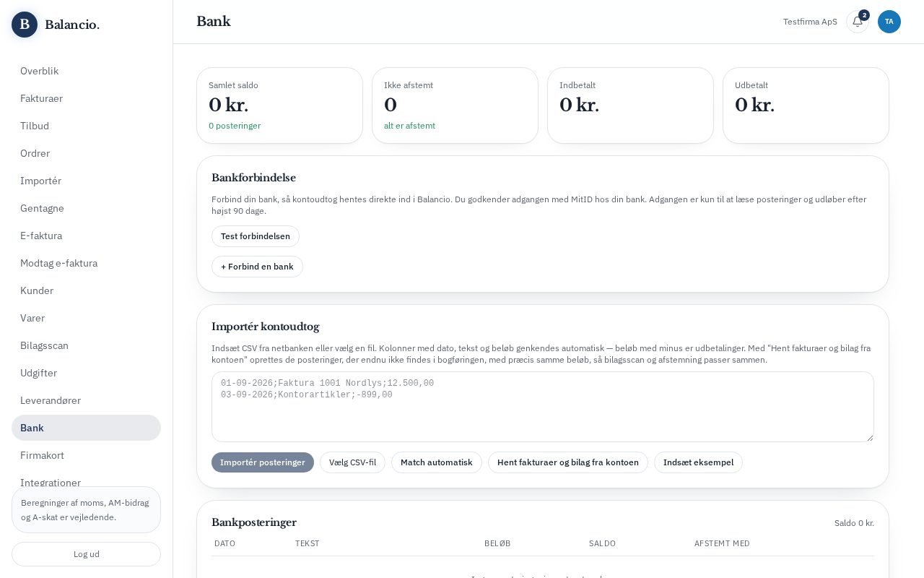The image size is (924, 578).
Task: Click the '0 posteringer' text
Action: click(x=235, y=126)
